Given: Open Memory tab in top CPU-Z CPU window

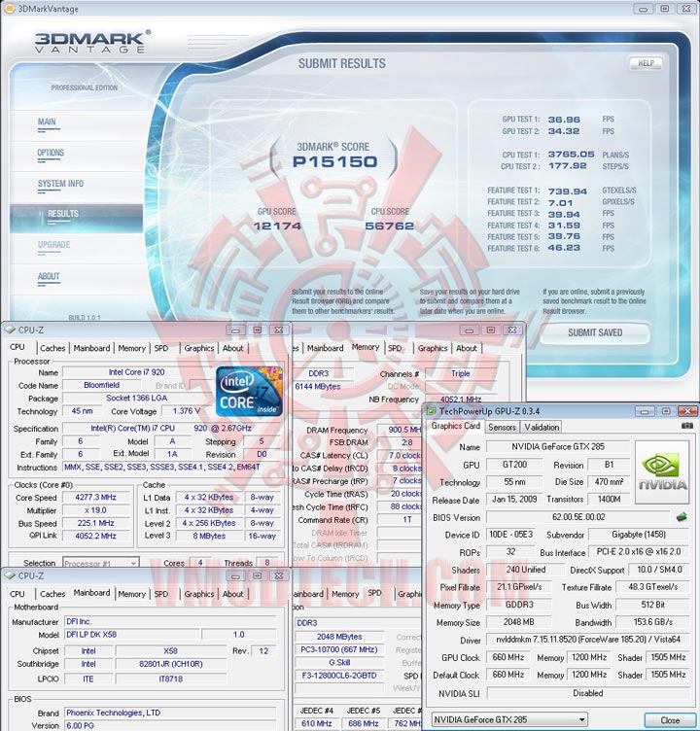Looking at the screenshot, I should coord(131,348).
